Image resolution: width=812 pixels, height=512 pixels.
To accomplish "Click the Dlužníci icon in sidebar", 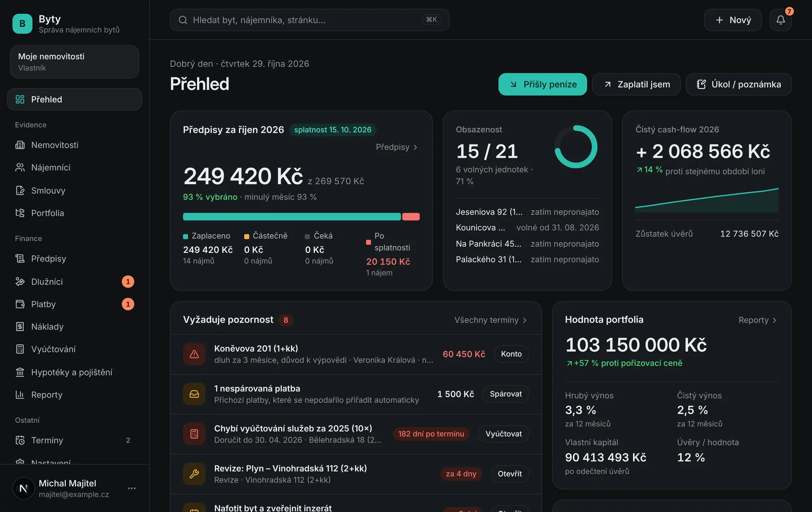I will coord(20,282).
